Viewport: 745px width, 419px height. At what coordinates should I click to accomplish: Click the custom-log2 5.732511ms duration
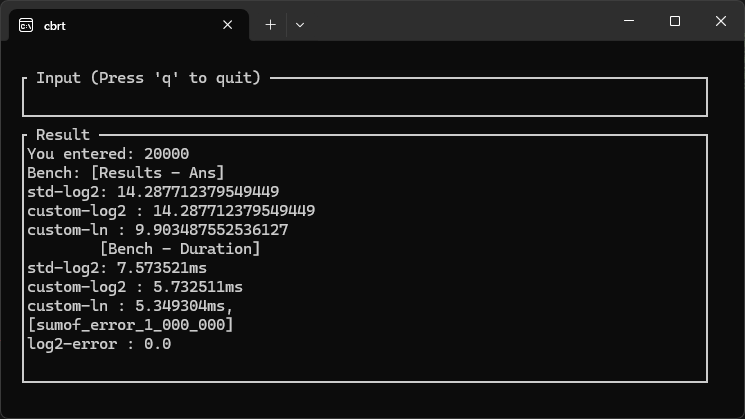click(x=198, y=287)
